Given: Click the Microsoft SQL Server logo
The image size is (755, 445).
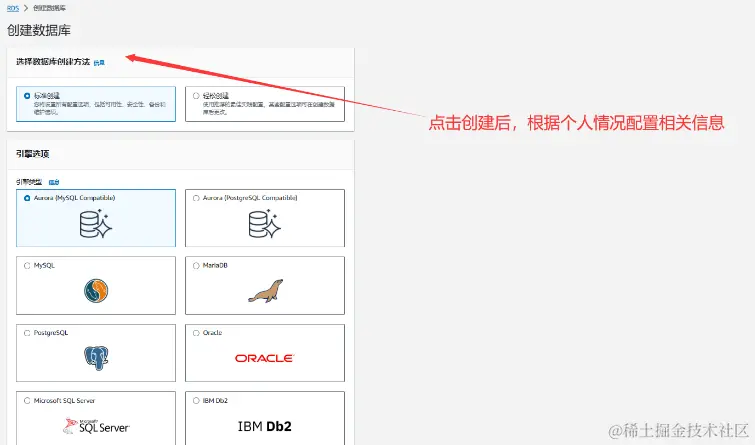Looking at the screenshot, I should (x=96, y=426).
